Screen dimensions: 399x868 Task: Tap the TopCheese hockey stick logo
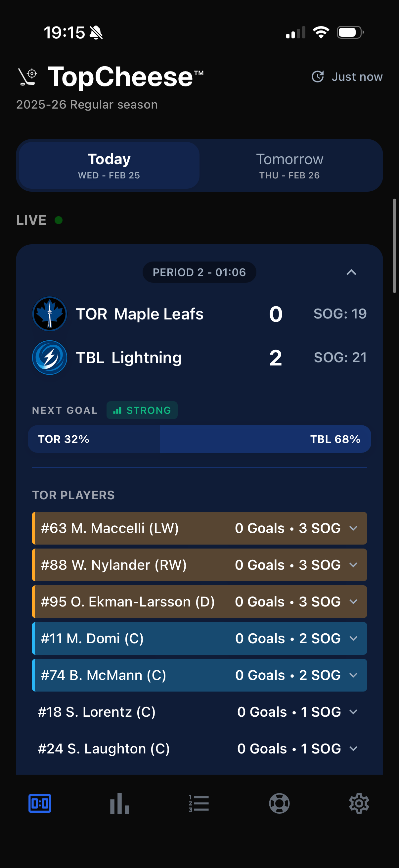point(27,77)
